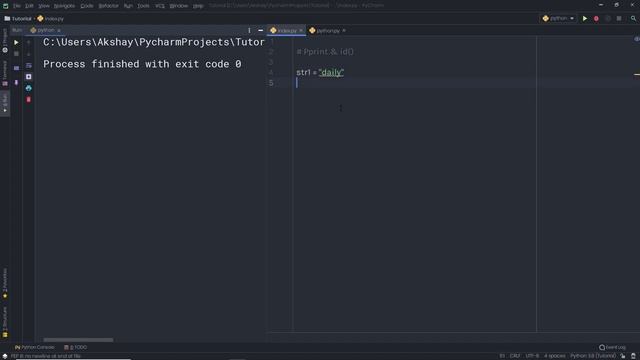This screenshot has width=640, height=360.
Task: Click the "daily" string in the editor
Action: [x=331, y=73]
